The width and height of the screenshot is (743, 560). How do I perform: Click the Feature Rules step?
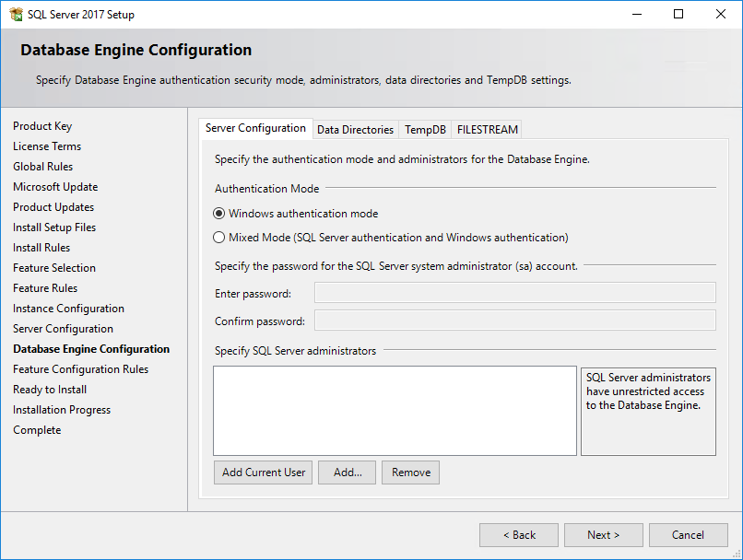45,288
